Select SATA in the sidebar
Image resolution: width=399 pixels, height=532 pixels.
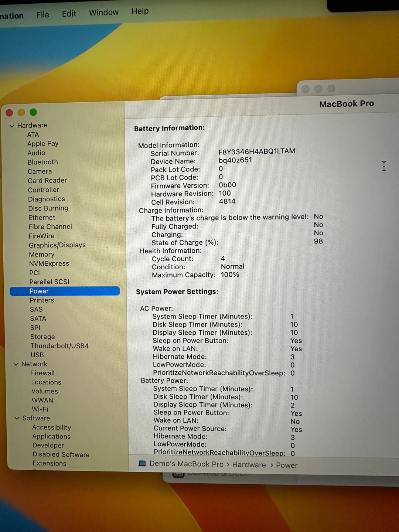pos(38,318)
